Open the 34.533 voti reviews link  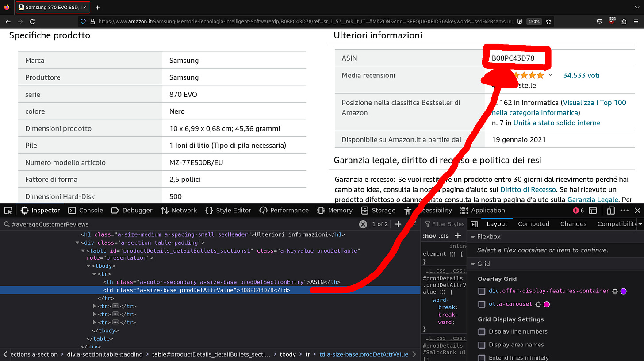click(581, 76)
